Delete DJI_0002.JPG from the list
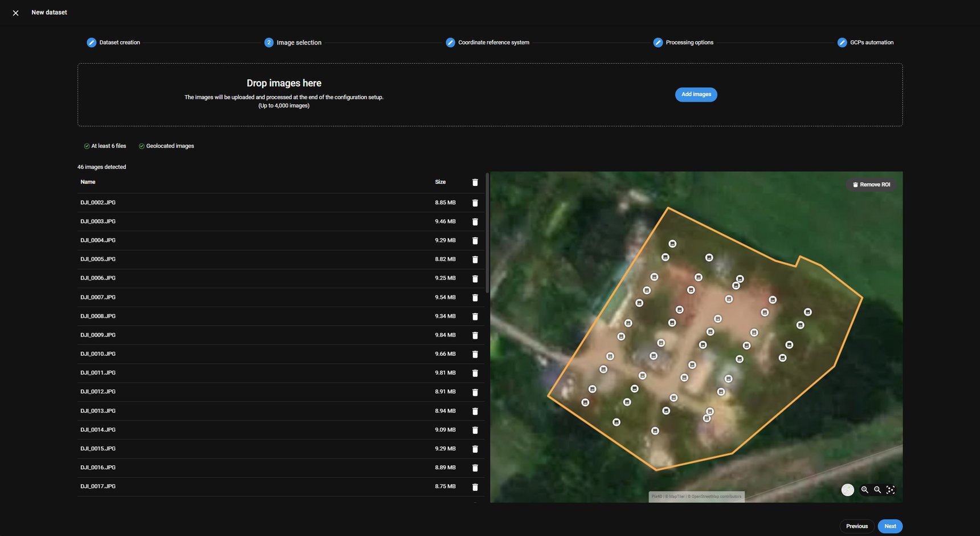 click(x=475, y=203)
